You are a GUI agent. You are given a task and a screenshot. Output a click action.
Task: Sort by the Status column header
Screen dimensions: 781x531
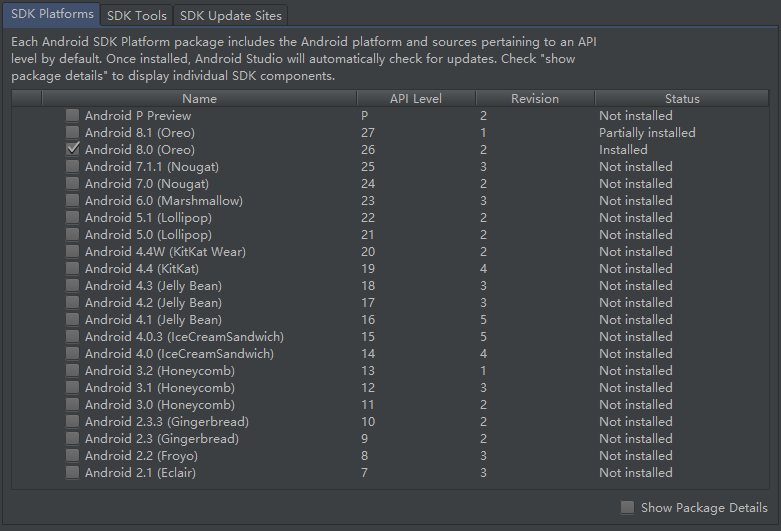point(682,99)
